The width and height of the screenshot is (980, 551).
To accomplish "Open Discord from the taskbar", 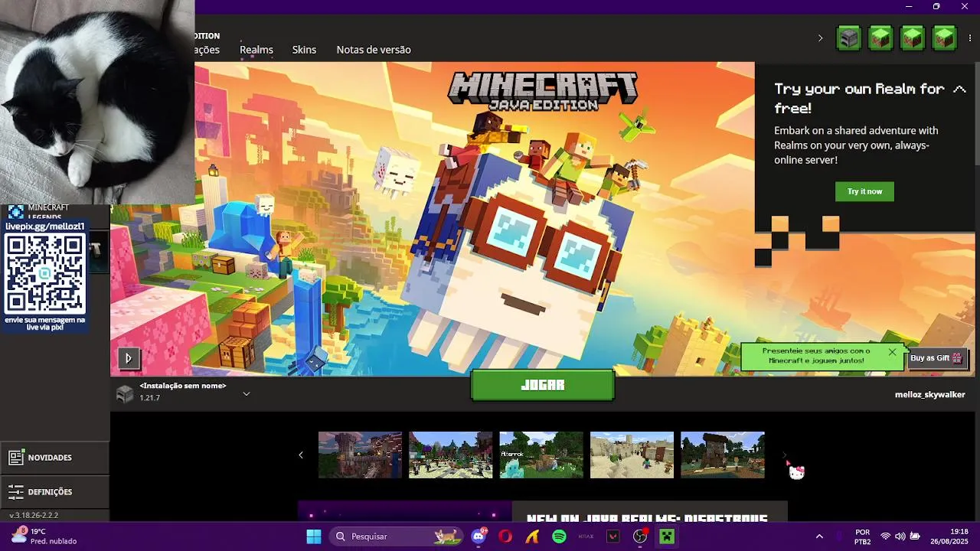I will pos(480,536).
